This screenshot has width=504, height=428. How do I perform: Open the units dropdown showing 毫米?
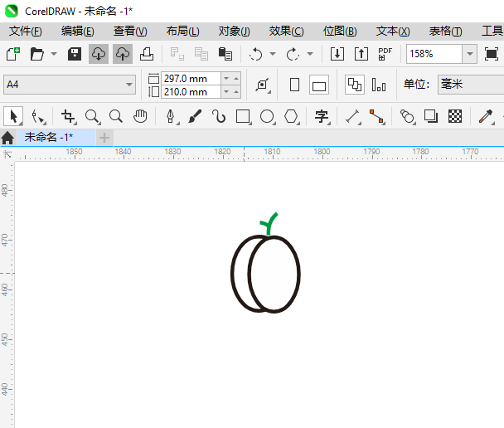[x=471, y=85]
